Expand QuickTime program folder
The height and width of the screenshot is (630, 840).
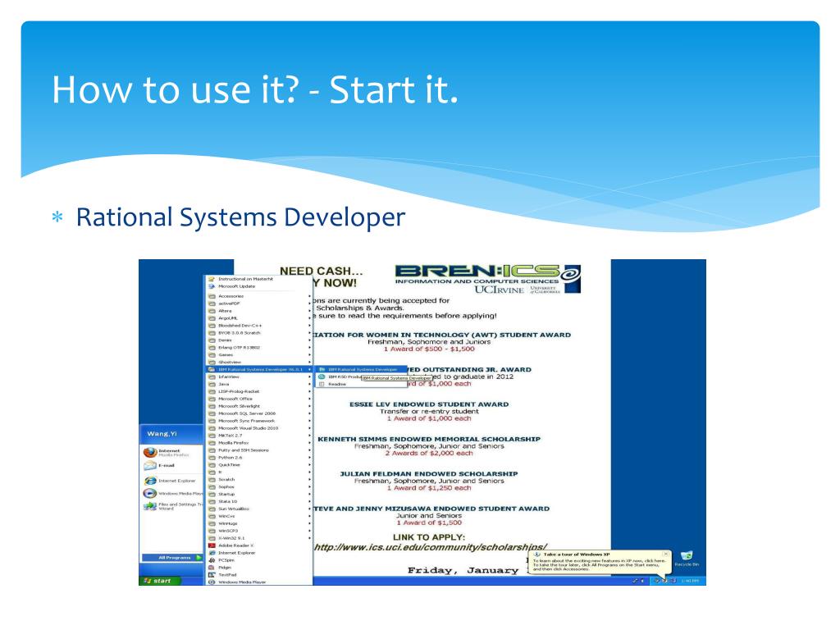[258, 465]
